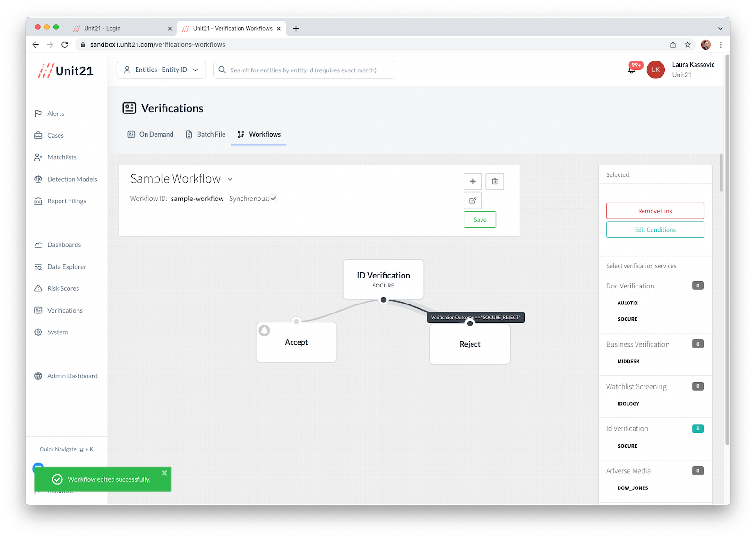Open Sample Workflow selector dropdown

(x=230, y=179)
